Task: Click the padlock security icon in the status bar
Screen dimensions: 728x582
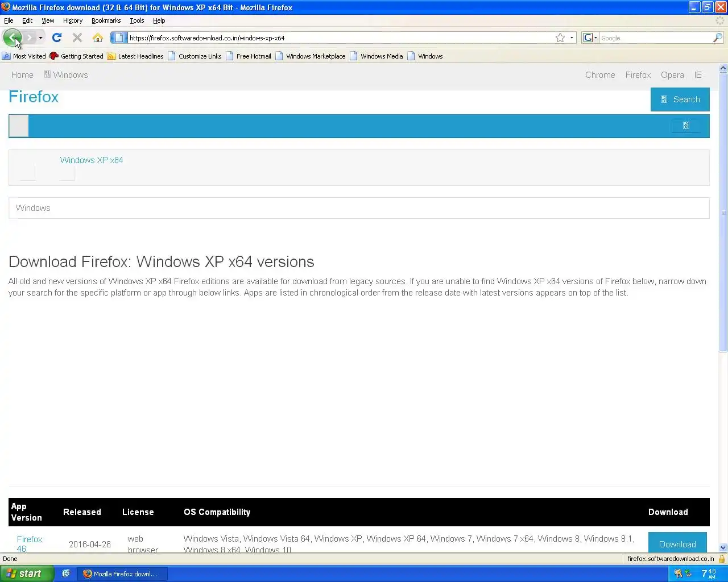Action: click(722, 559)
